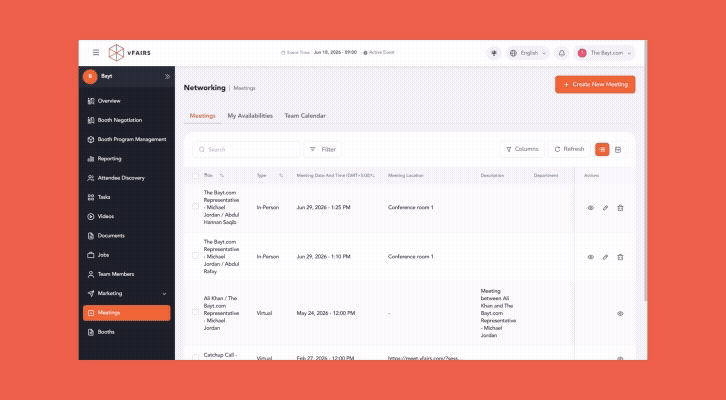Click the Documents icon in sidebar
This screenshot has height=400, width=726.
click(x=91, y=236)
